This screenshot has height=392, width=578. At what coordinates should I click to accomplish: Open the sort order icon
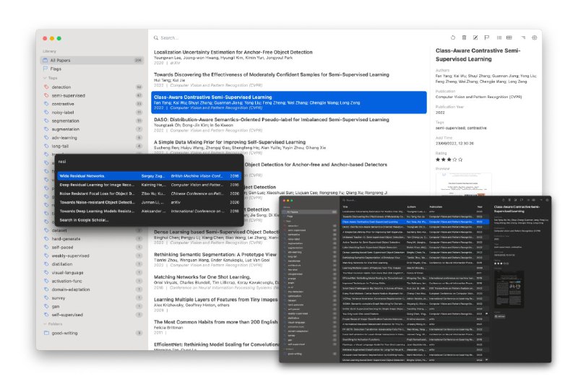(522, 38)
